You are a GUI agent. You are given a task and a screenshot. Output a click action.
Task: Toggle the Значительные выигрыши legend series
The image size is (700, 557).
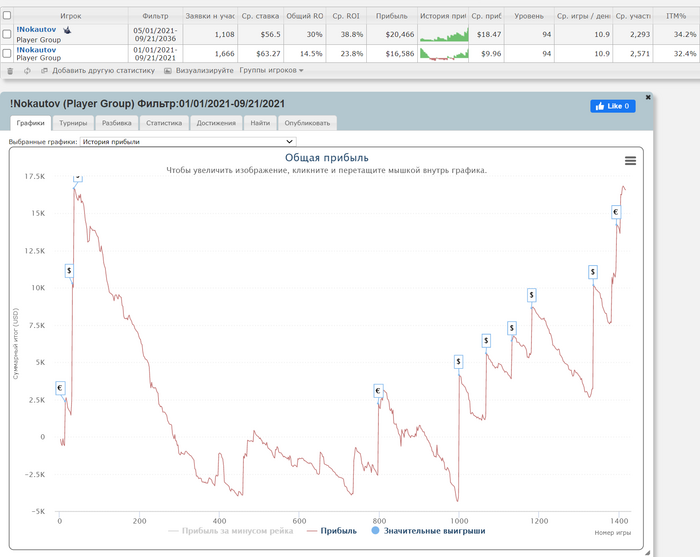click(428, 531)
